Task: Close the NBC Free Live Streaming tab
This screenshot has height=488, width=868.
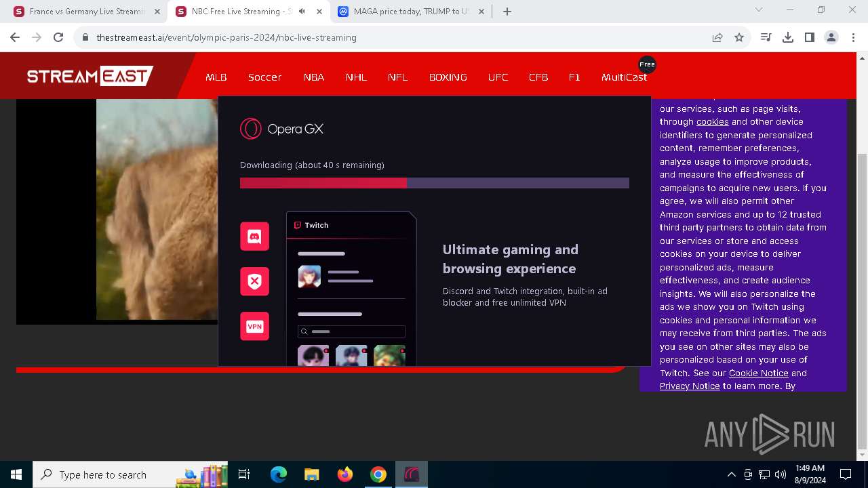Action: click(x=319, y=12)
